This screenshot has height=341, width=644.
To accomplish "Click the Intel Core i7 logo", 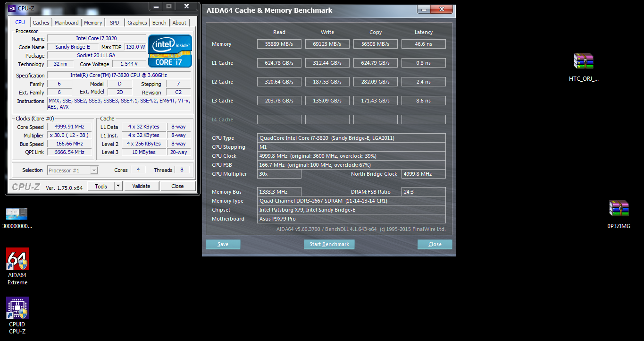I will [x=170, y=51].
